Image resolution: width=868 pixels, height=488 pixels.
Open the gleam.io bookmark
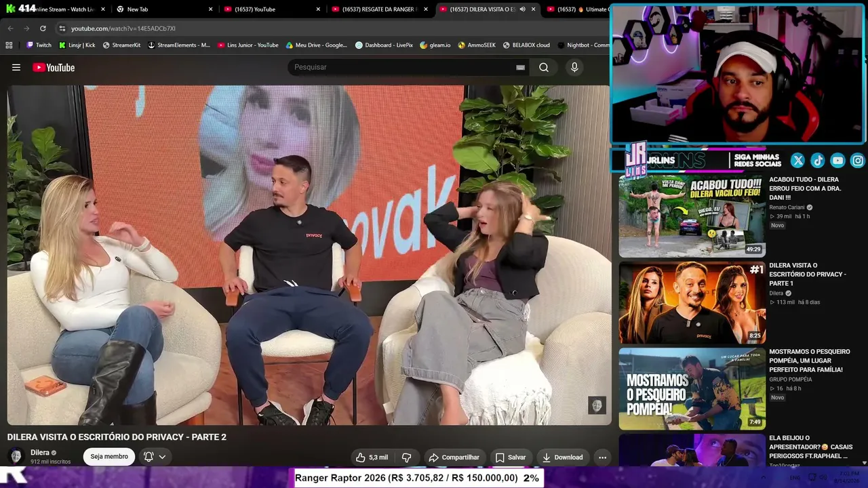click(435, 45)
